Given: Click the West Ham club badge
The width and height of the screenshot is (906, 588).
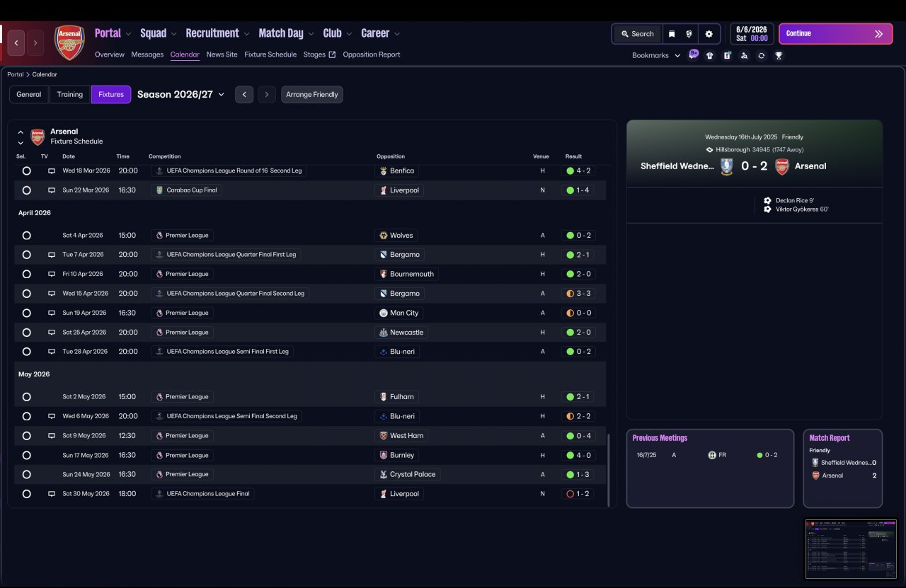Looking at the screenshot, I should 384,436.
